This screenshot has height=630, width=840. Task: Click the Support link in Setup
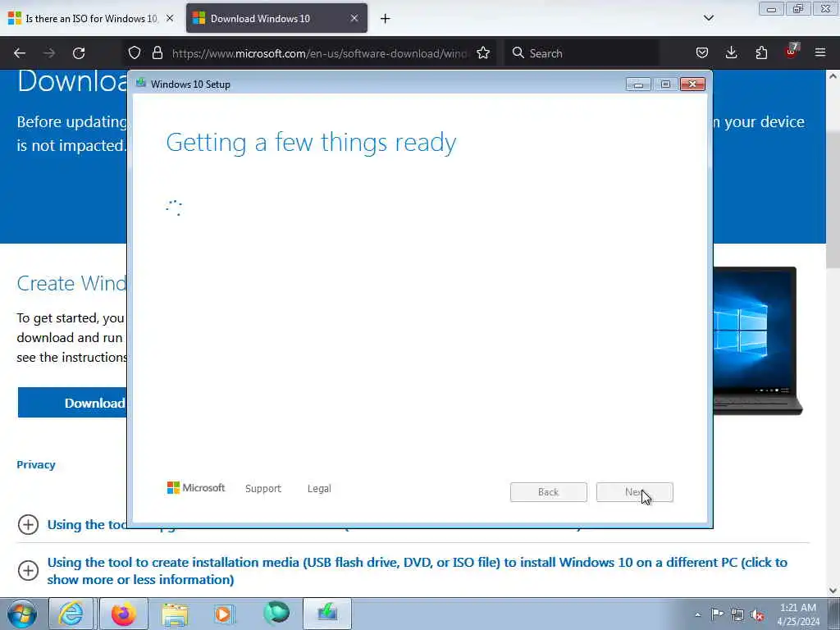pos(263,489)
